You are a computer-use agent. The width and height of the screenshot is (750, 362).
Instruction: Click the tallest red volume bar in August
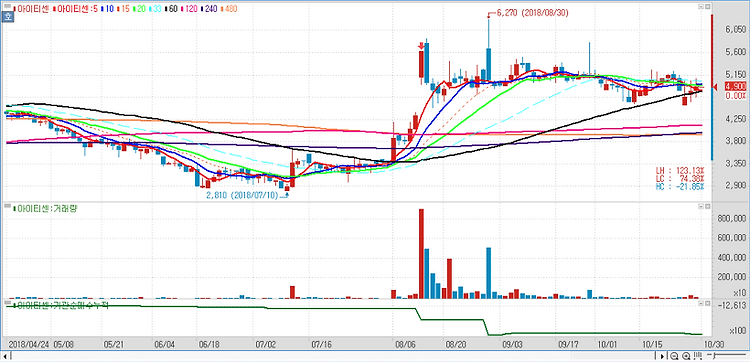click(421, 254)
